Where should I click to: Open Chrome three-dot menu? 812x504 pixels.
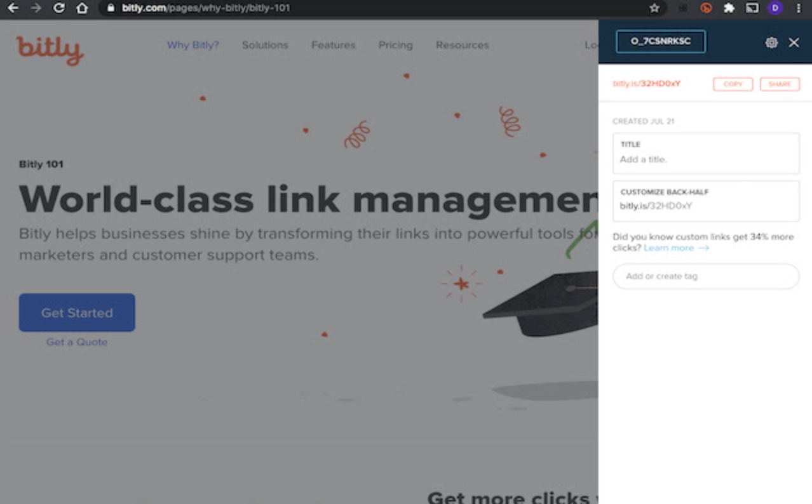click(x=799, y=8)
